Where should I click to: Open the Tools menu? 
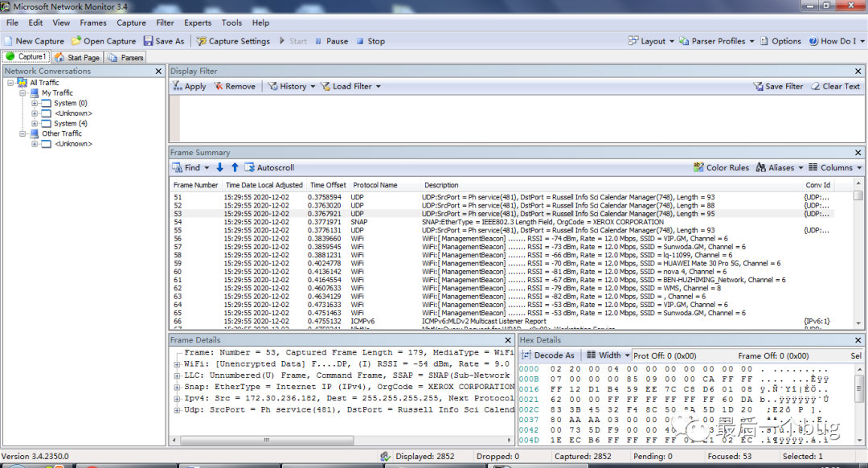(231, 23)
